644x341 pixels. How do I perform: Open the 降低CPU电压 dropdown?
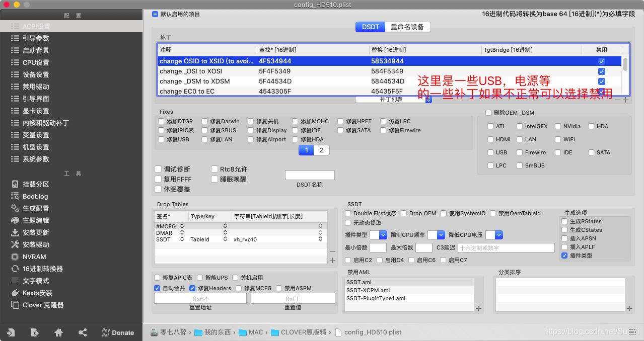(494, 235)
